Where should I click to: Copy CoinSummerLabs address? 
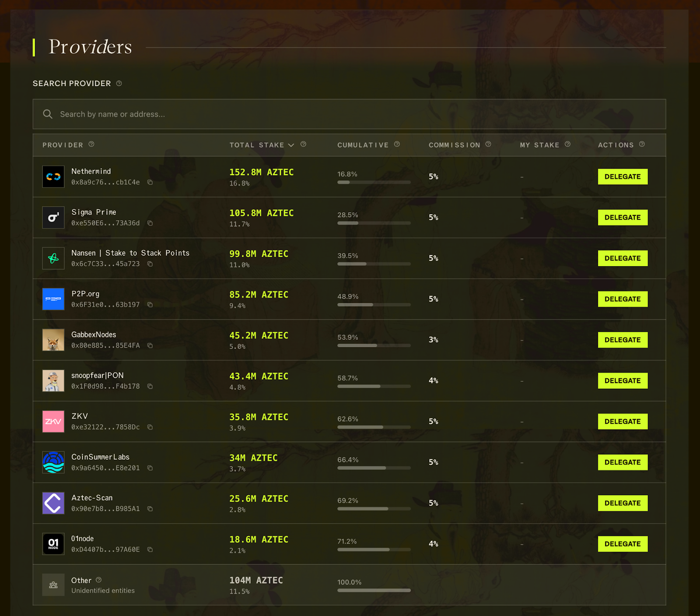point(150,468)
